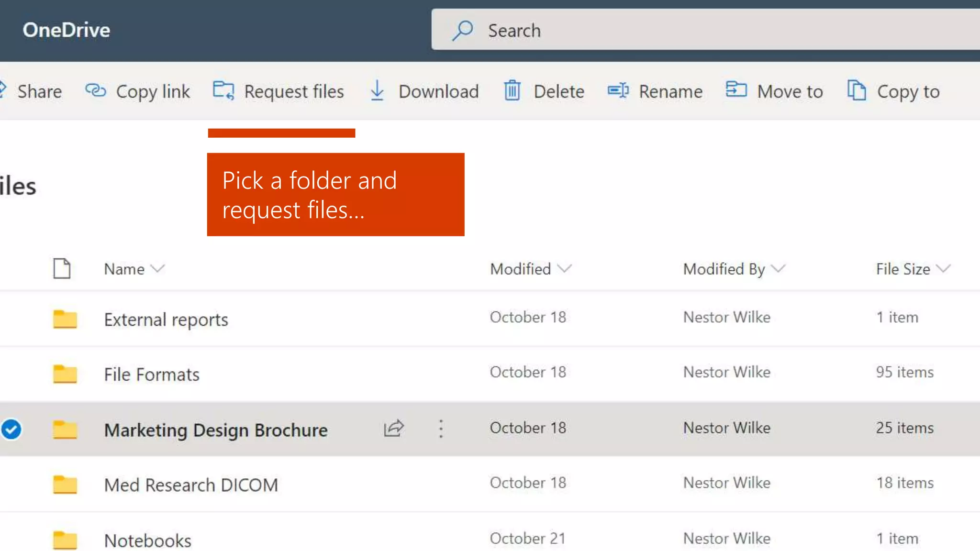Screen dimensions: 980x551
Task: Click share icon on Marketing Design Brochure row
Action: (394, 428)
